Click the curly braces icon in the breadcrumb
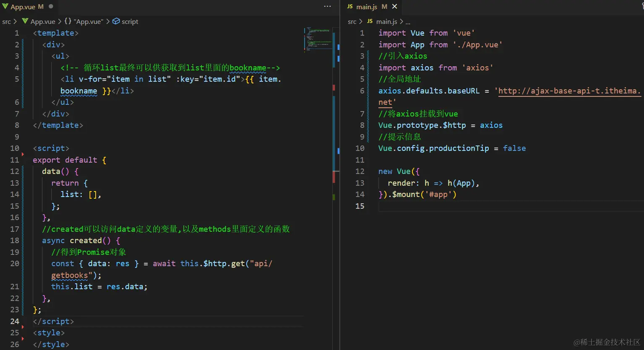644x350 pixels. click(x=68, y=21)
